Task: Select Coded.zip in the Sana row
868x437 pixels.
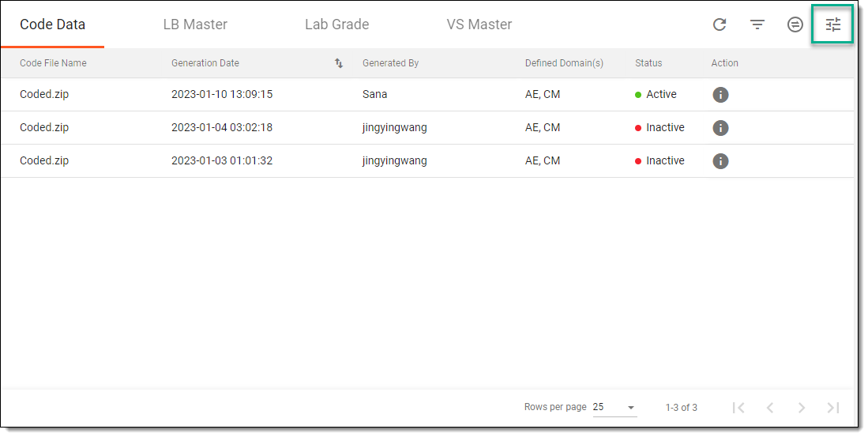Action: click(44, 94)
